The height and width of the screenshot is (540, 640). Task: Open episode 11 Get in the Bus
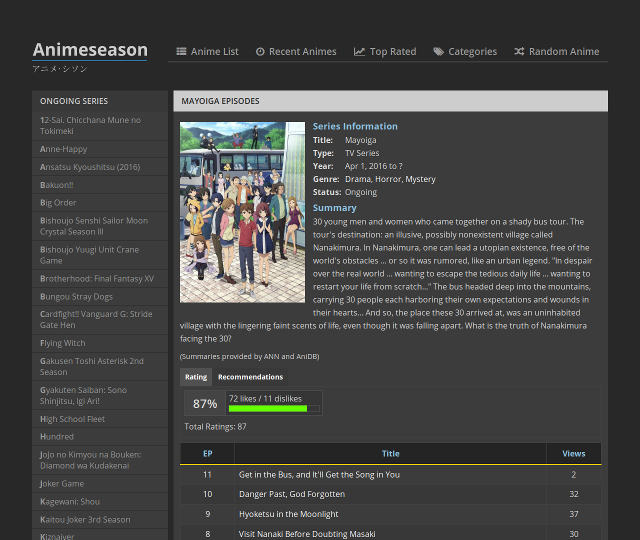pos(319,475)
